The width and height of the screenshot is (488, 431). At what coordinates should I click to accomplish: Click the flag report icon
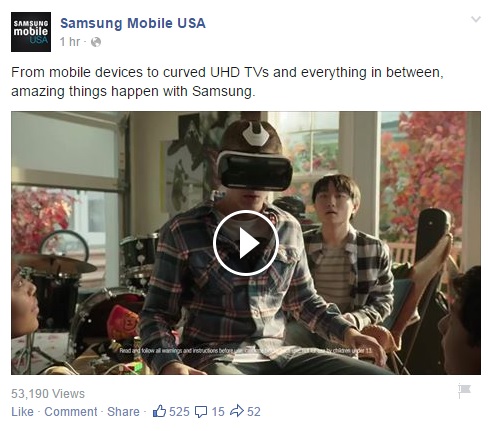pos(464,391)
